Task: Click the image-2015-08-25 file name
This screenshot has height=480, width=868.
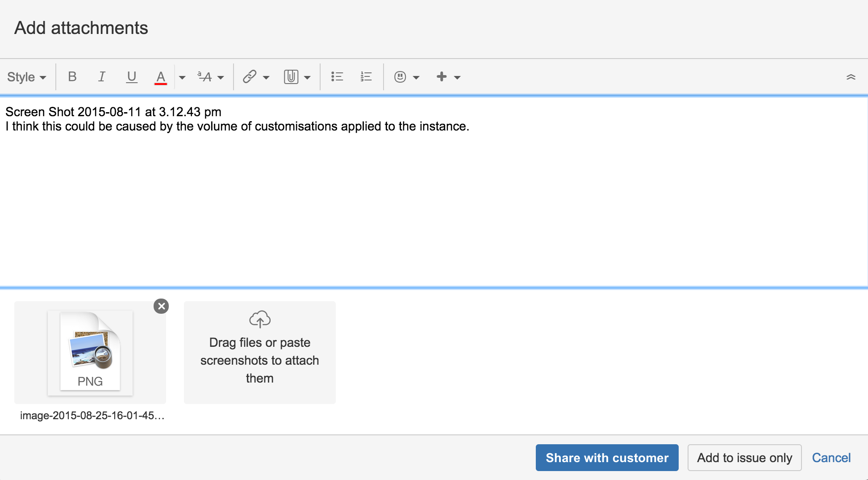Action: (x=92, y=416)
